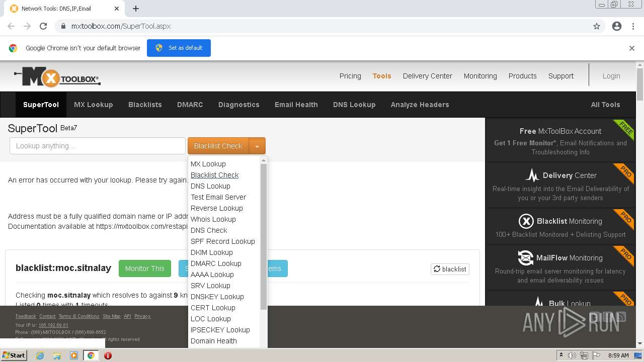Click the browser forward arrow
644x362 pixels.
point(27,26)
